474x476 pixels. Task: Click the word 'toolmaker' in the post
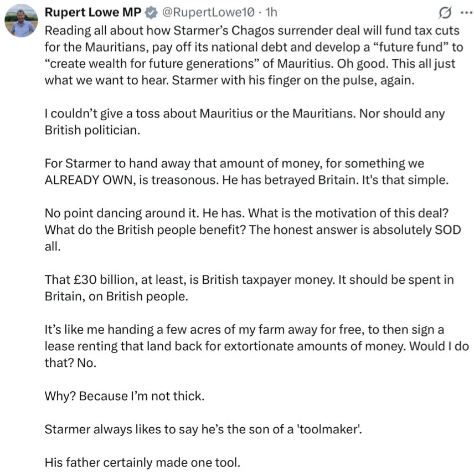coord(329,429)
